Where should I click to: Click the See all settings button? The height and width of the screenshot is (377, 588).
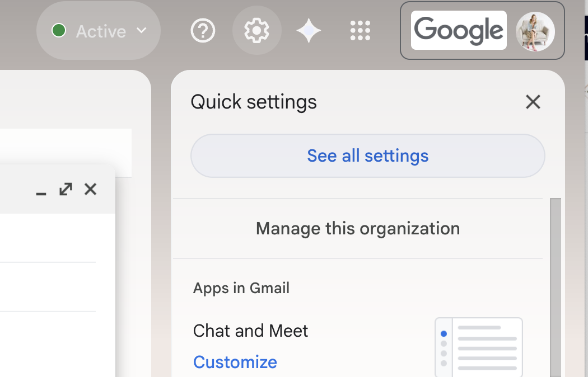[367, 155]
